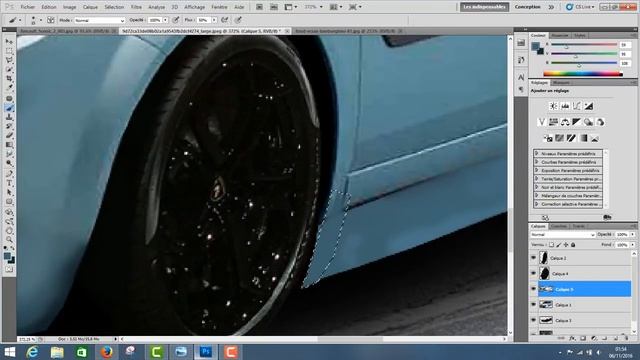Click the red R color slider
Screen dimensions: 640x360
pos(584,44)
